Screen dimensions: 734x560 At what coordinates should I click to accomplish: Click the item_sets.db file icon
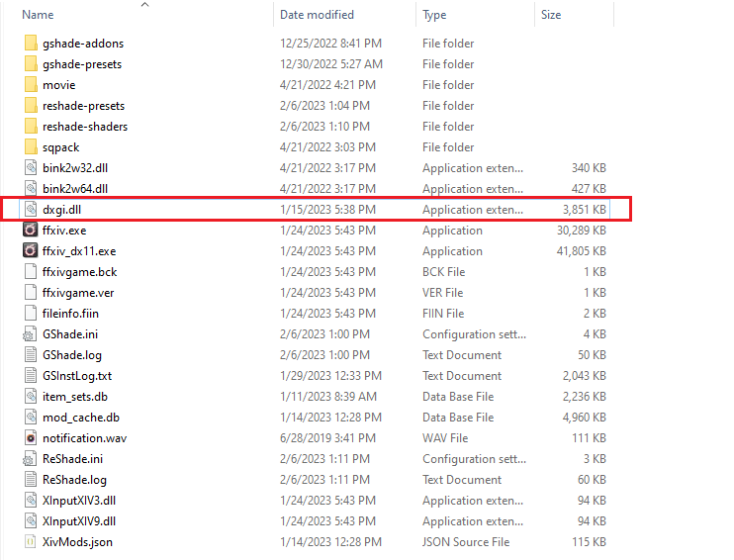pyautogui.click(x=31, y=397)
